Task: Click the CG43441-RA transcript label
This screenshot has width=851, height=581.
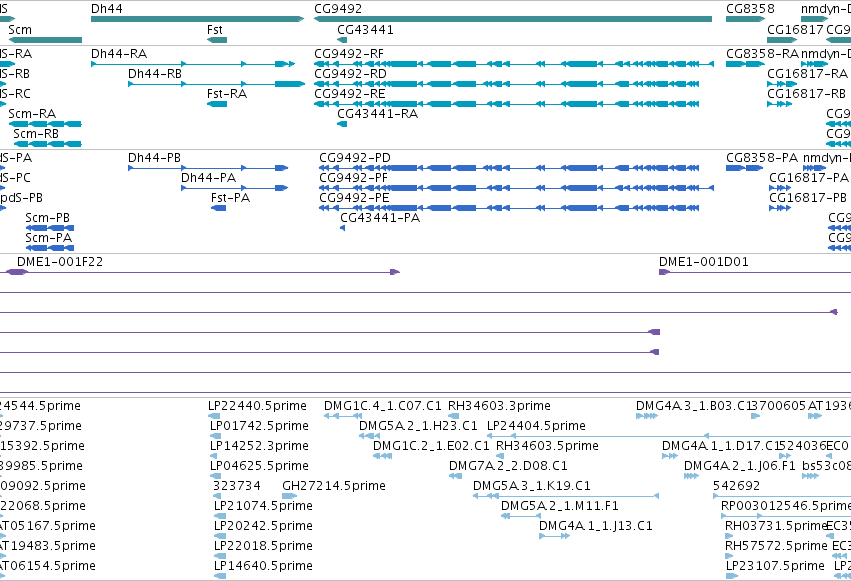Action: [x=378, y=114]
